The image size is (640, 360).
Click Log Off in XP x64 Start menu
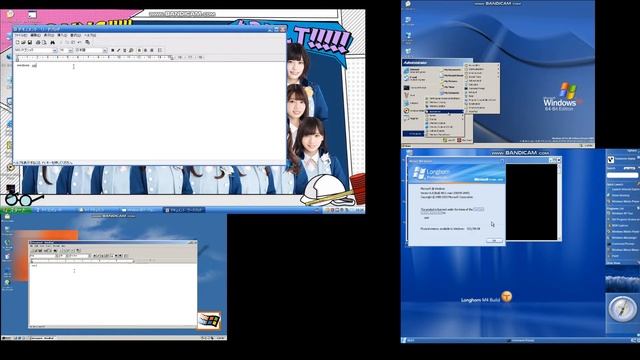coord(450,140)
